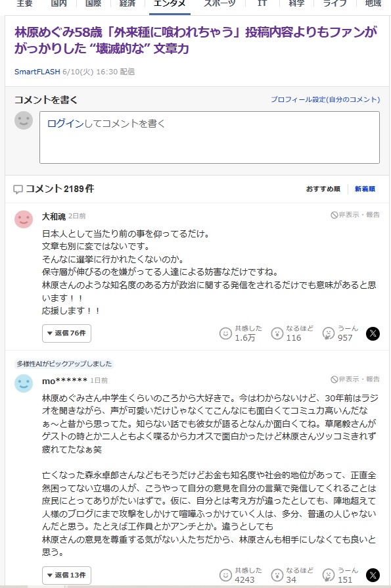
Task: Share mo****** comment via X icon
Action: tap(373, 576)
